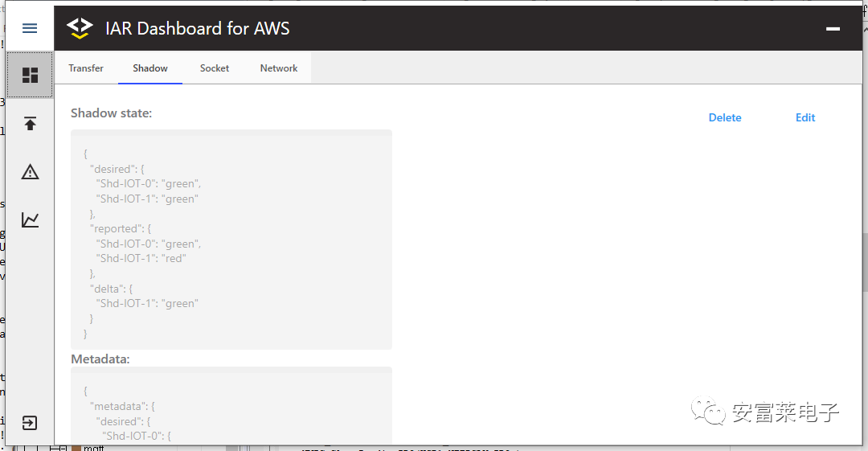Go to the Network tab
Viewport: 868px width, 451px height.
click(x=279, y=68)
